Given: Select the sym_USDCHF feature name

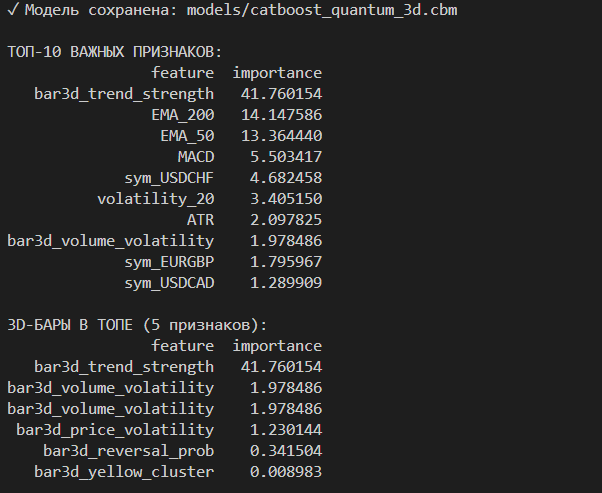Looking at the screenshot, I should pyautogui.click(x=169, y=178).
